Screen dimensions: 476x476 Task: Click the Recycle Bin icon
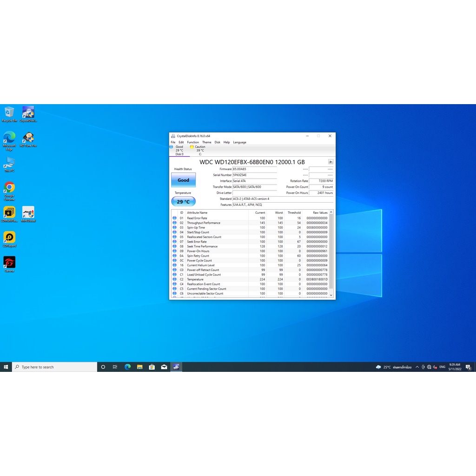9,113
